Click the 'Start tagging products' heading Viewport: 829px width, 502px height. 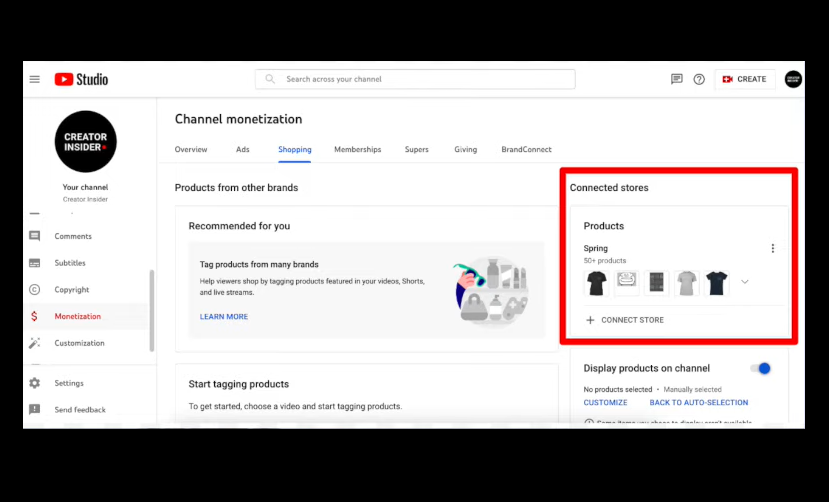238,384
